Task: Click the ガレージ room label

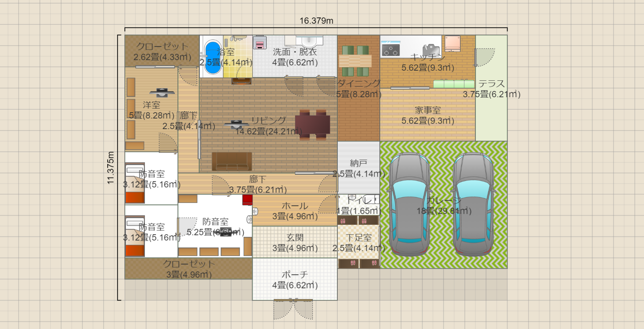Action: 443,200
